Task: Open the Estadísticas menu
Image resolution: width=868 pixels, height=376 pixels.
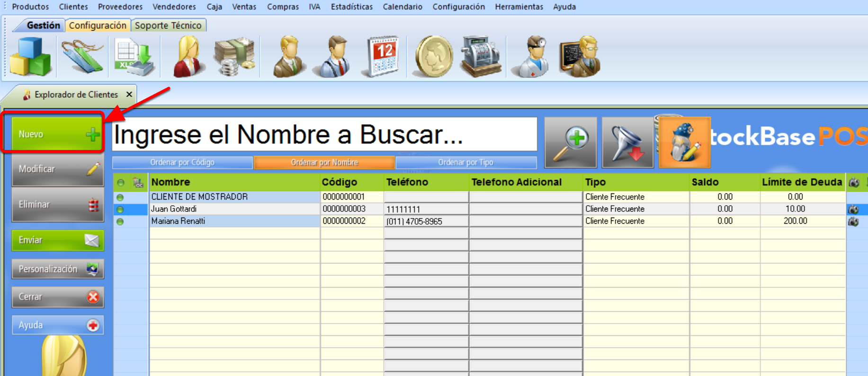Action: (x=351, y=7)
